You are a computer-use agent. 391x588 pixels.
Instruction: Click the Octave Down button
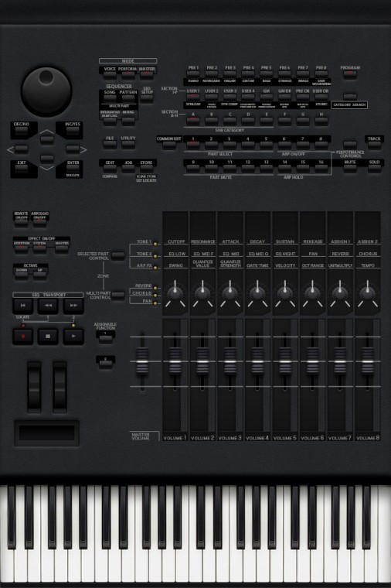[x=22, y=275]
